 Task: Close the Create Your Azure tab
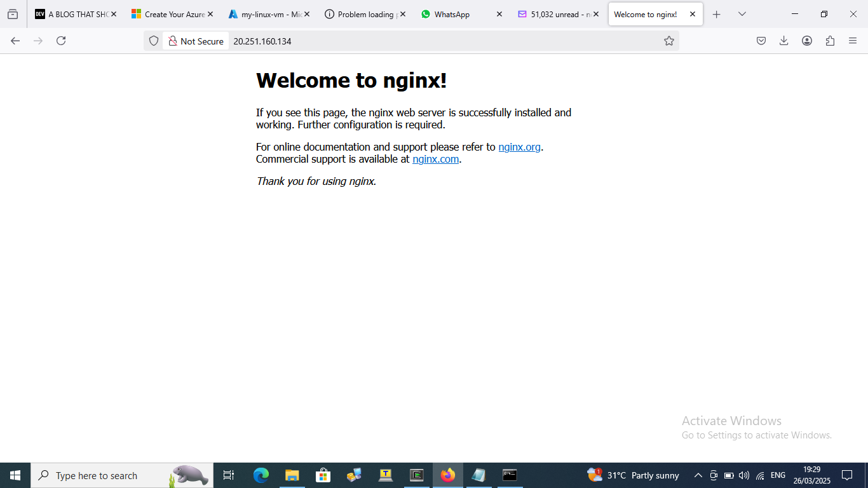tap(210, 14)
